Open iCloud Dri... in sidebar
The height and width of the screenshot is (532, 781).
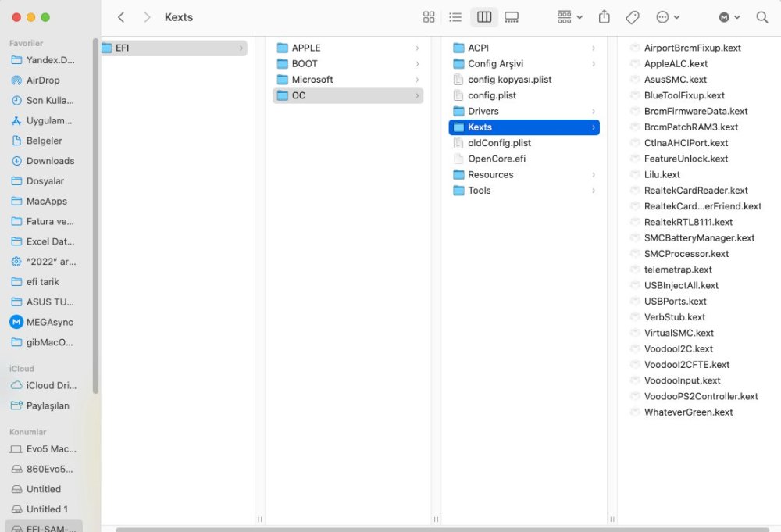[x=43, y=386]
